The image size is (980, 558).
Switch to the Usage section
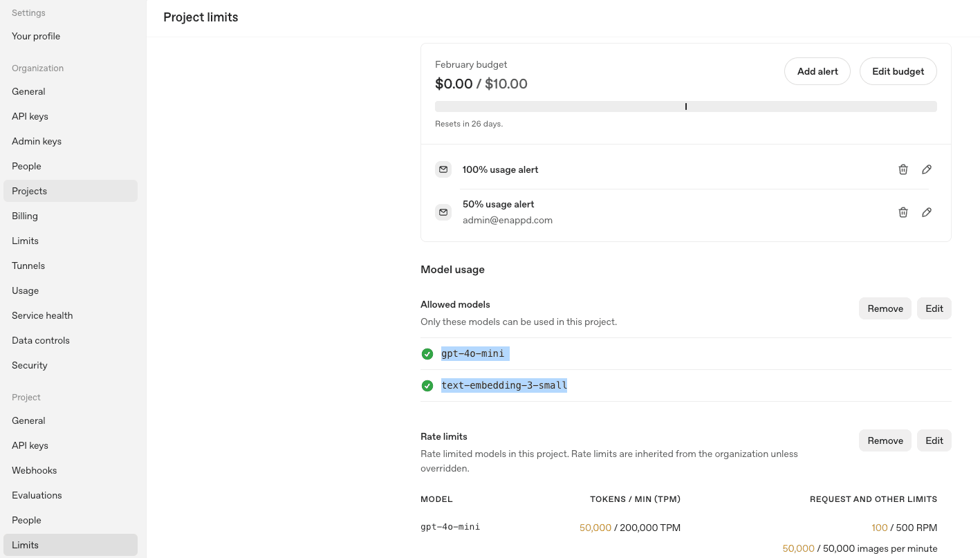25,290
